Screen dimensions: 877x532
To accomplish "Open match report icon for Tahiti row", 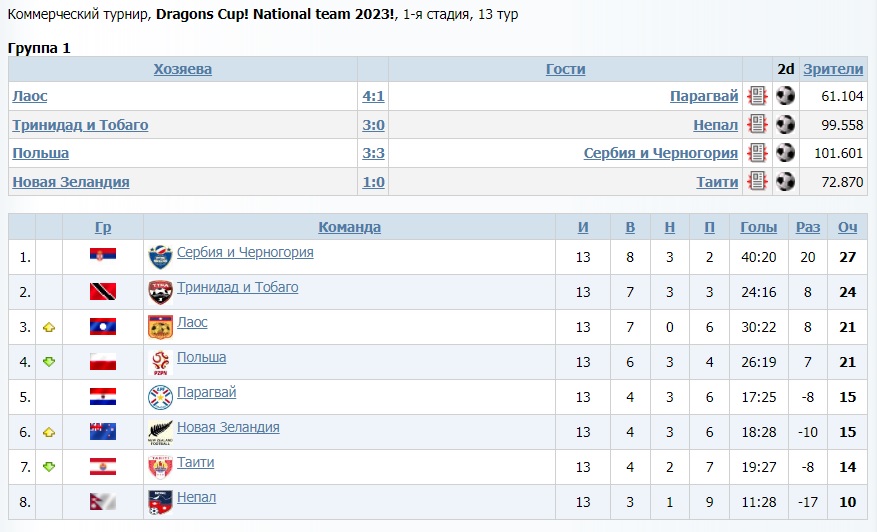I will pos(757,182).
